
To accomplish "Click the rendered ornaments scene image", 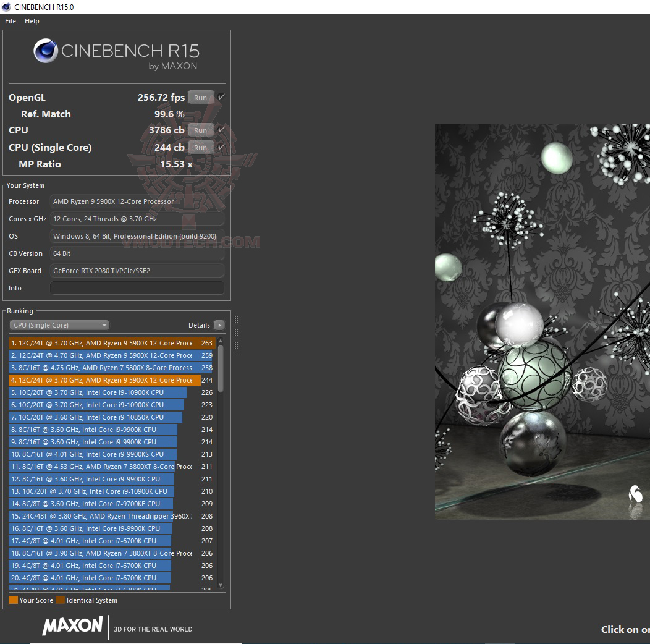I will tap(542, 321).
